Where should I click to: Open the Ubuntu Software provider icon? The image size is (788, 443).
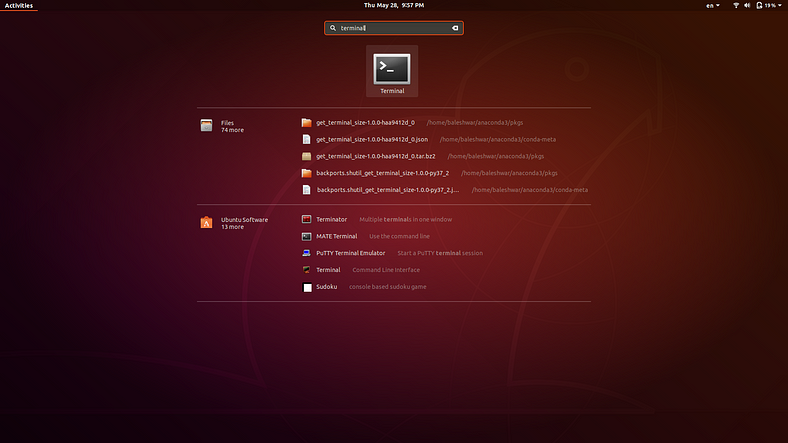(206, 223)
